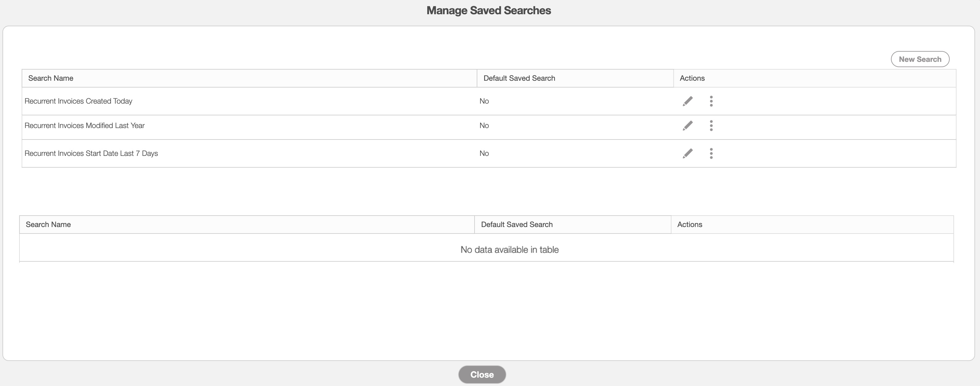The width and height of the screenshot is (980, 386).
Task: Open more options for Start Date Last 7 Days
Action: (x=711, y=153)
